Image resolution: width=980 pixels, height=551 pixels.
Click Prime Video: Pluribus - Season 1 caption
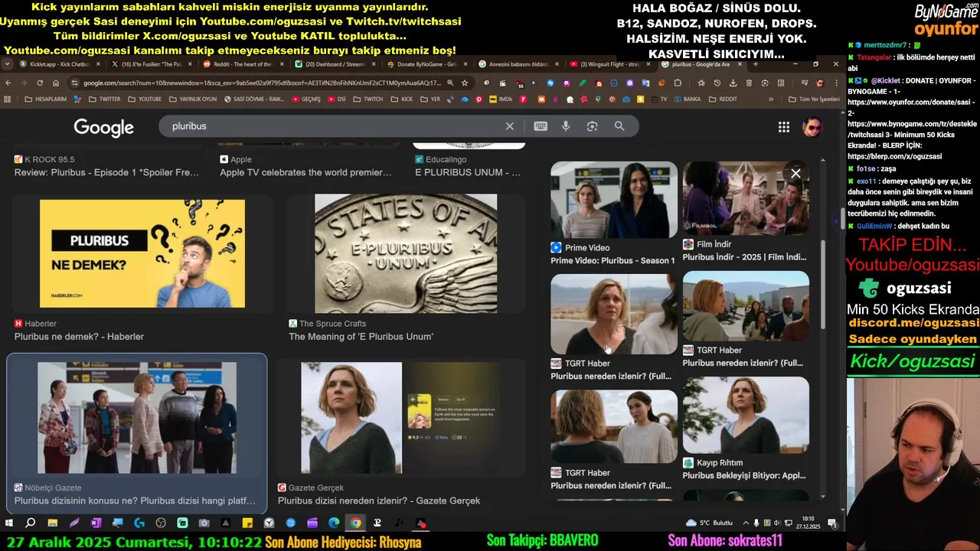(x=612, y=261)
